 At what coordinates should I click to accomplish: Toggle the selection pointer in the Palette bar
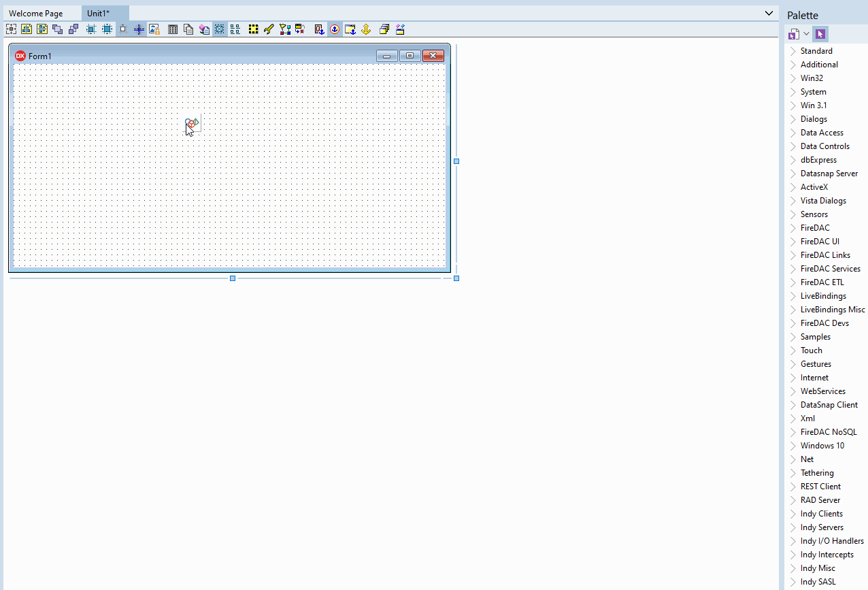[820, 33]
